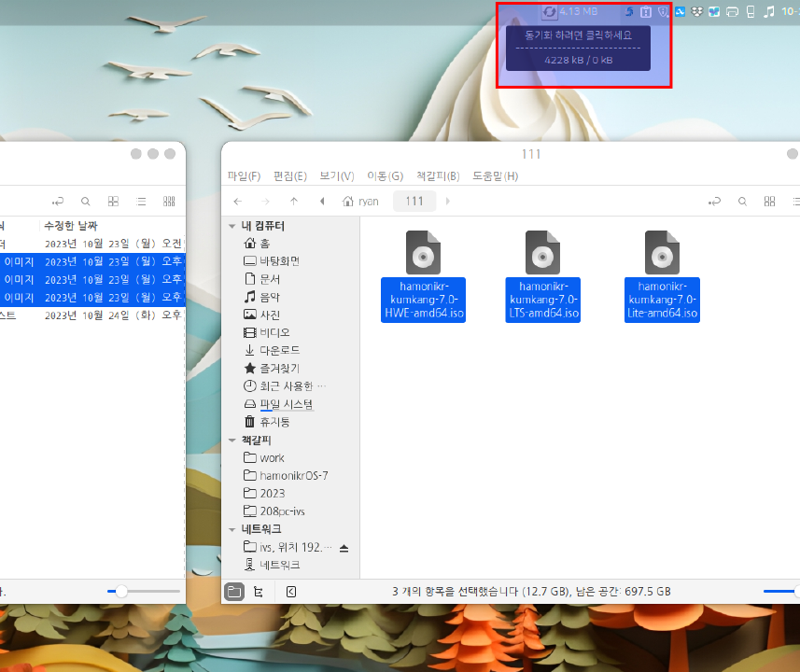This screenshot has width=800, height=672.
Task: Go up to parent folder
Action: pyautogui.click(x=294, y=201)
